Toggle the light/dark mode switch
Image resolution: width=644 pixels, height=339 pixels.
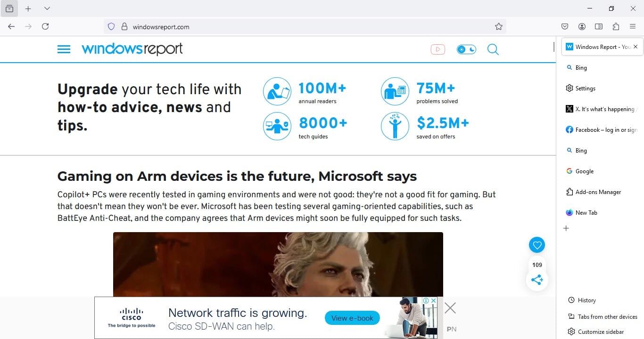(x=466, y=49)
